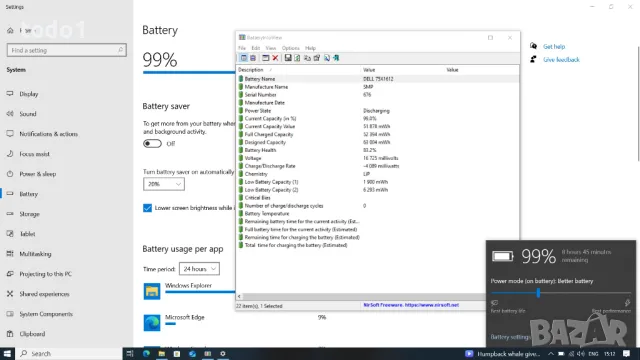This screenshot has height=360, width=640.
Task: Click the Microsoft Edge app icon in usage list
Action: point(152,323)
